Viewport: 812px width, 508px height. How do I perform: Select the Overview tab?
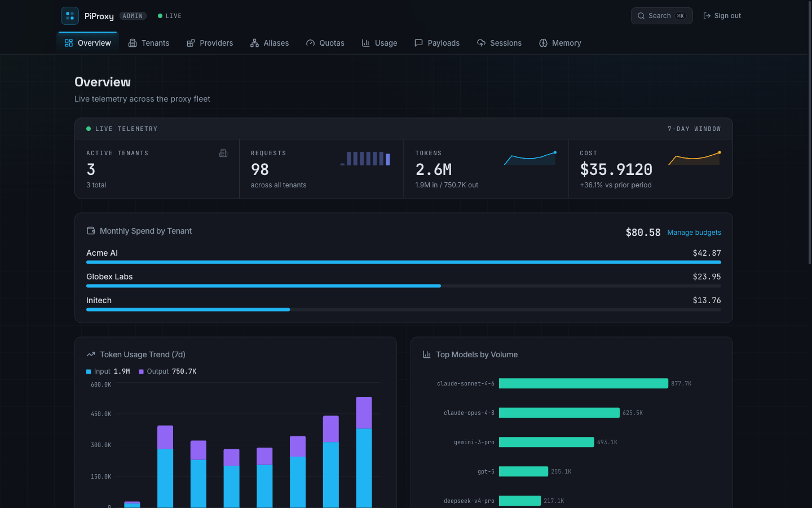point(88,43)
